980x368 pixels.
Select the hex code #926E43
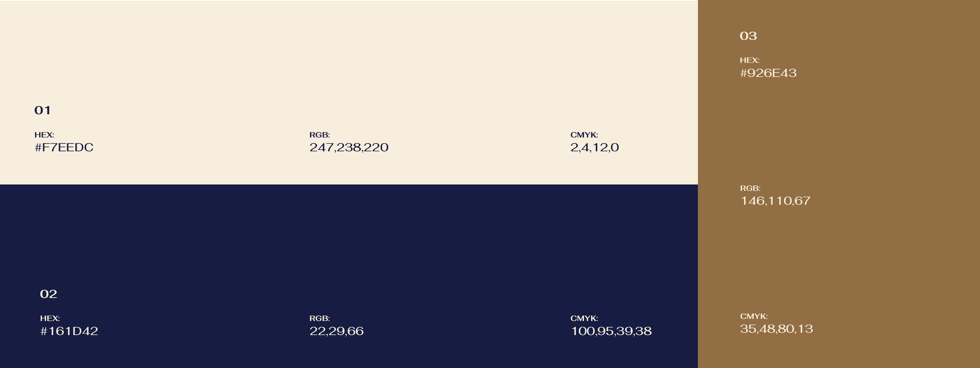[x=768, y=73]
